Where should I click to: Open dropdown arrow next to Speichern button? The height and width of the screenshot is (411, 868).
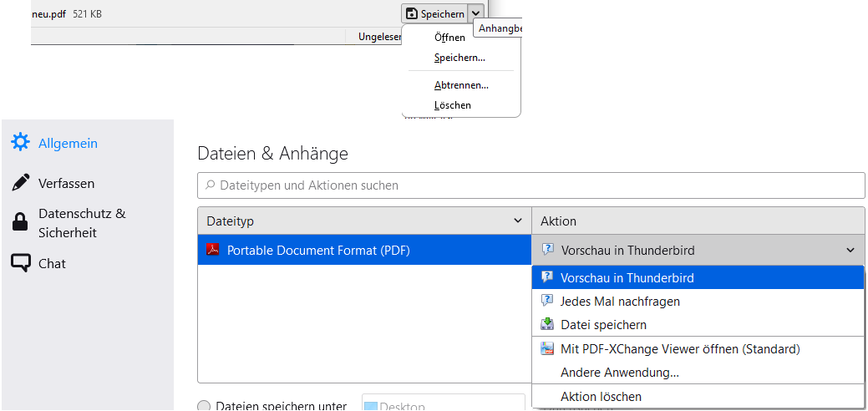[x=475, y=13]
